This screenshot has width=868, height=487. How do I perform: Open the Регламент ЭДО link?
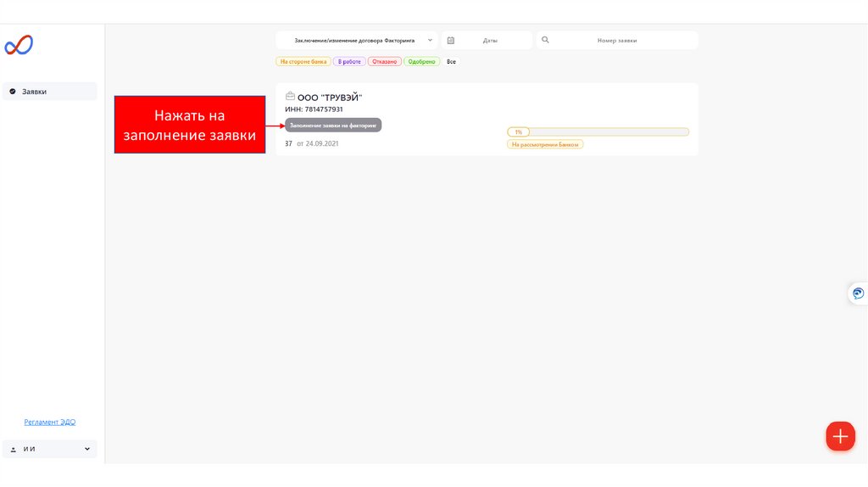click(x=50, y=423)
